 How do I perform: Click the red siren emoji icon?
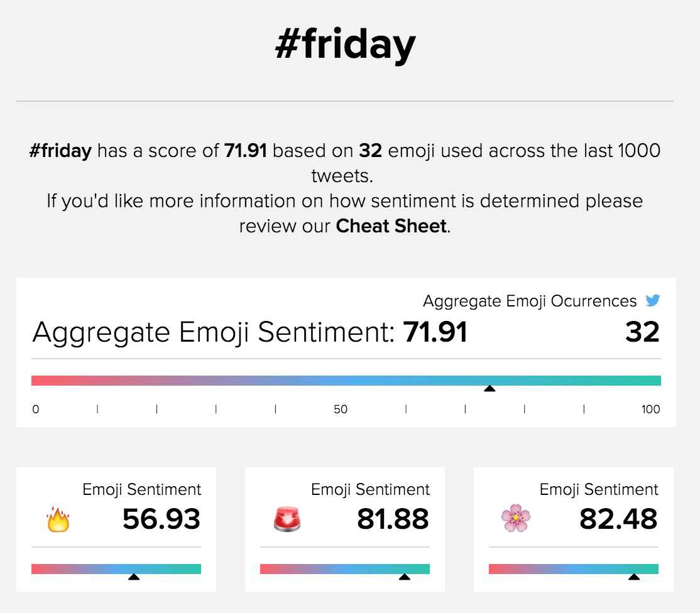[287, 520]
